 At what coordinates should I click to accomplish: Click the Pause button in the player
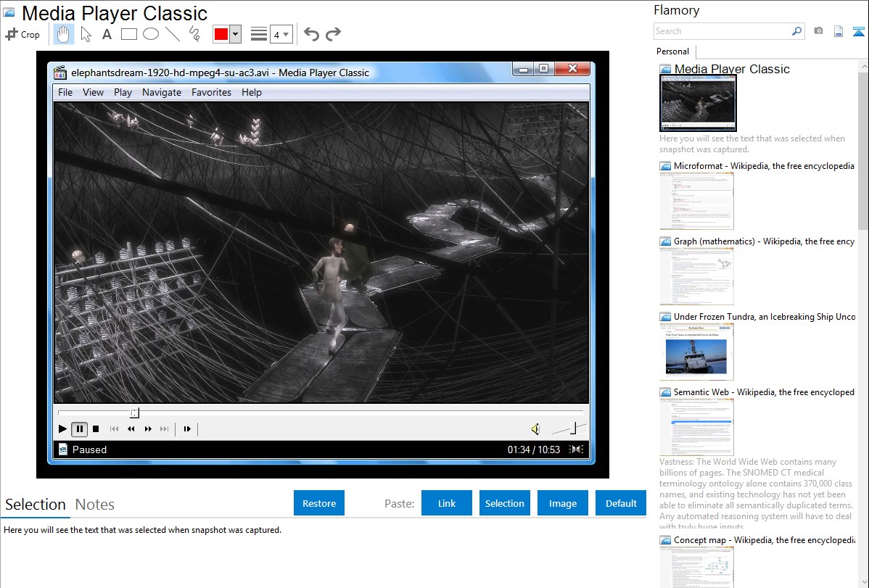(x=79, y=429)
